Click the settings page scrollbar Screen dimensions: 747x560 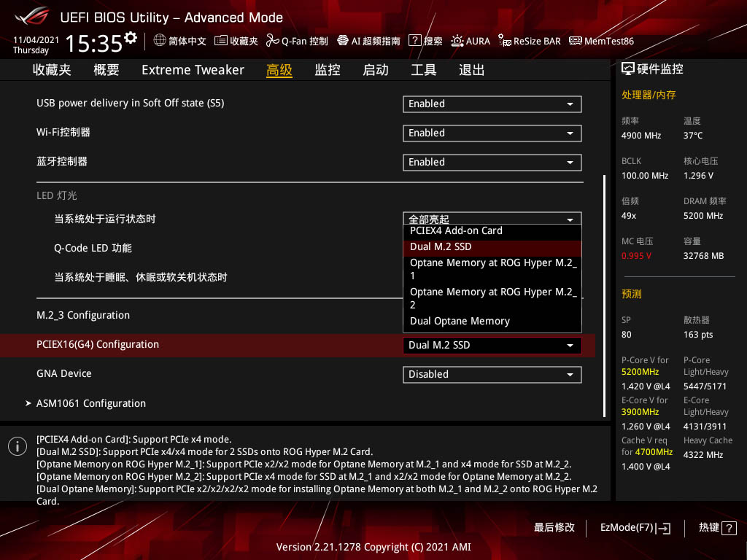point(604,296)
